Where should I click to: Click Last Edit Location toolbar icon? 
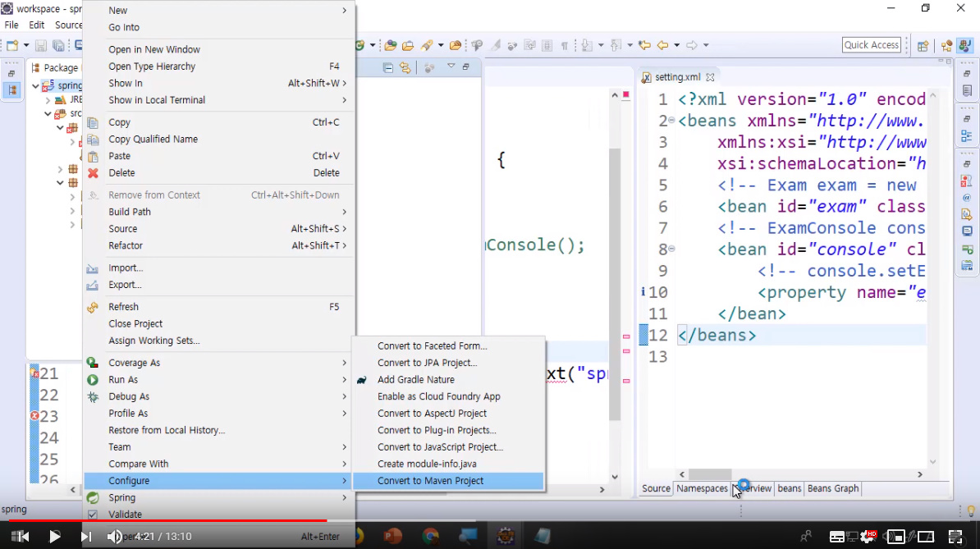(x=644, y=45)
